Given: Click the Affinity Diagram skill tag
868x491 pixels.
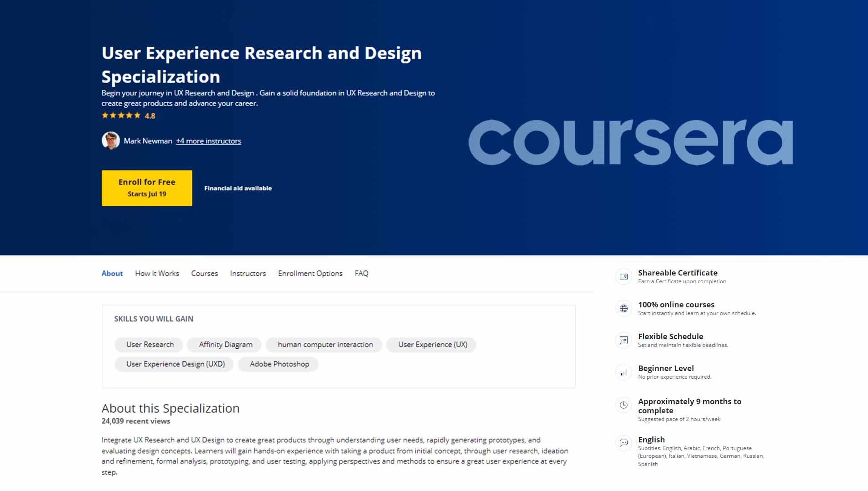Looking at the screenshot, I should point(224,345).
